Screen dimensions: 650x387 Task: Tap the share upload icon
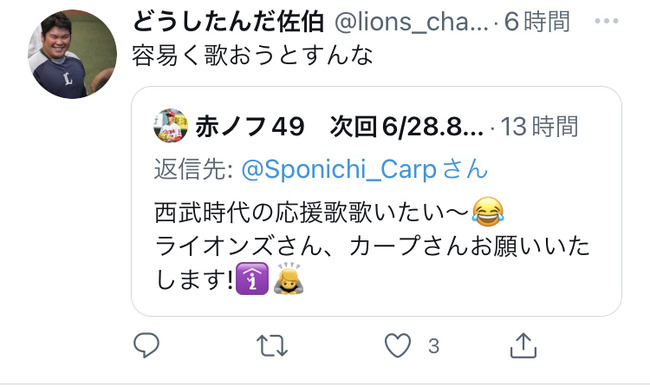[x=523, y=345]
